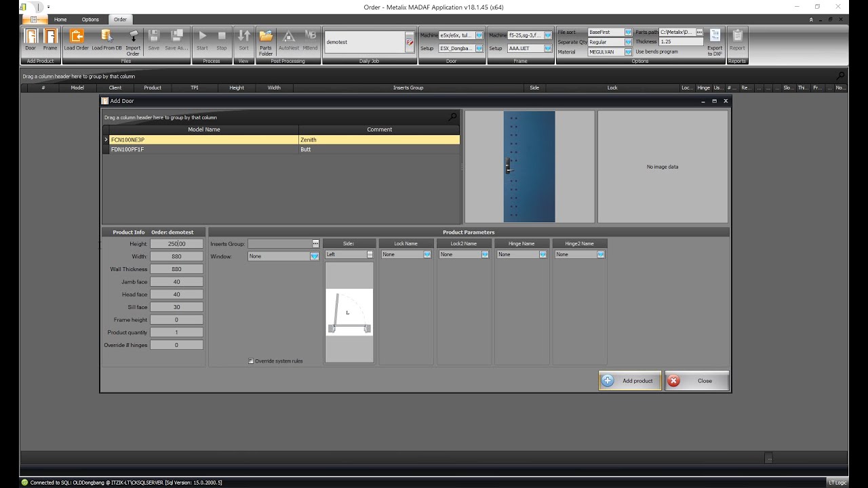868x488 pixels.
Task: Open the Hinge2 Name dropdown
Action: (601, 255)
